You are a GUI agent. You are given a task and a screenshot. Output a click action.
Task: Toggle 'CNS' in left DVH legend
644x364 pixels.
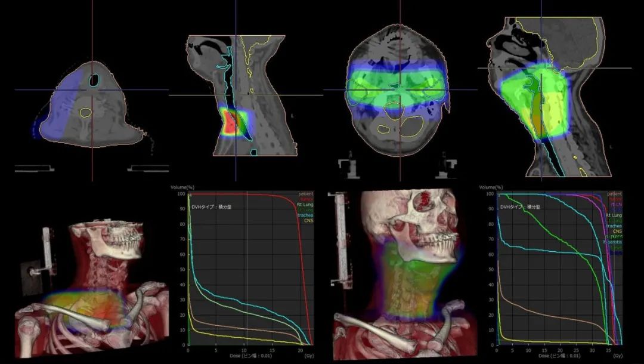[x=308, y=220]
